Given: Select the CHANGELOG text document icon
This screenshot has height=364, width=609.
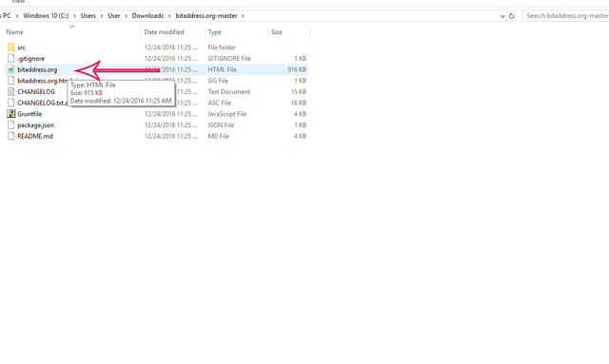Looking at the screenshot, I should [10, 91].
